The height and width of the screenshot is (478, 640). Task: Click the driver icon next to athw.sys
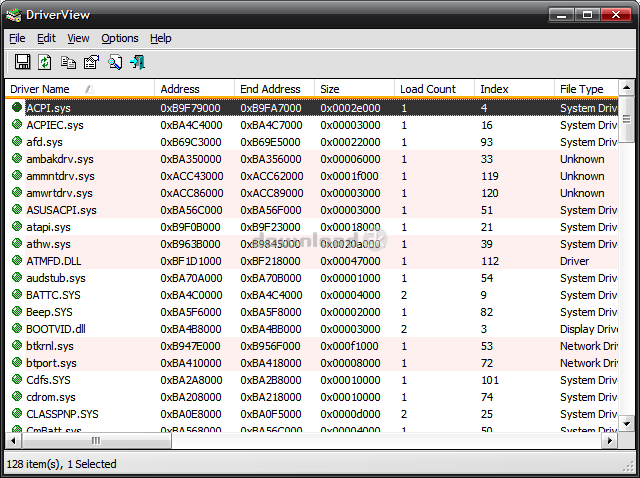pyautogui.click(x=17, y=244)
